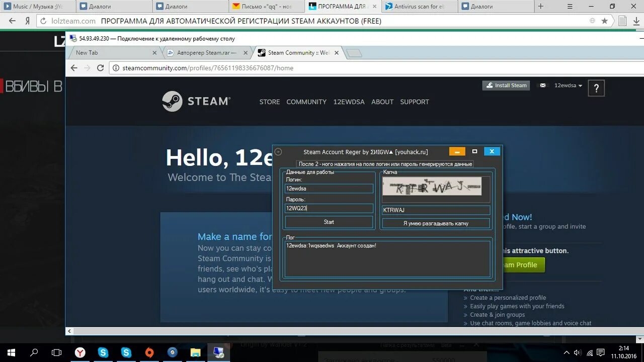Switch to Авторегер Steam.rar tab

[x=207, y=52]
